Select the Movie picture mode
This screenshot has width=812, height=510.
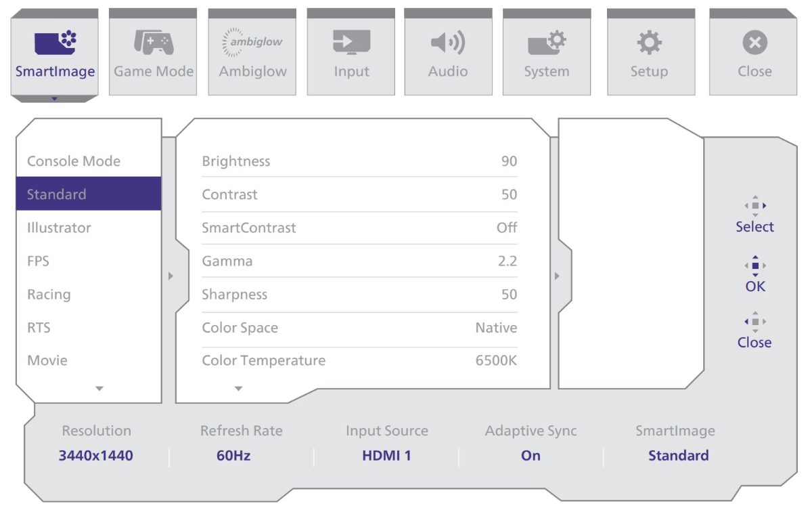(89, 360)
